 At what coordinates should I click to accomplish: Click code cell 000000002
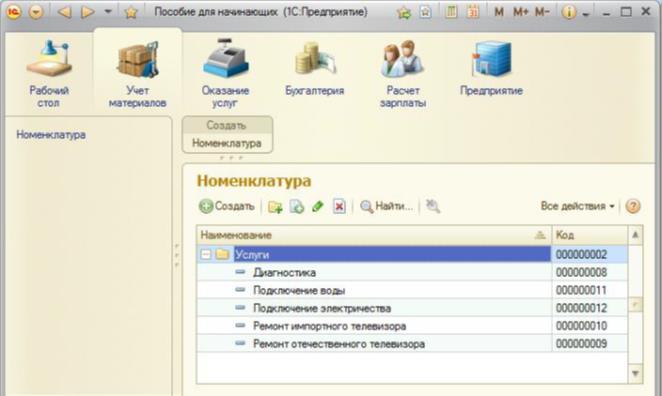pos(590,255)
